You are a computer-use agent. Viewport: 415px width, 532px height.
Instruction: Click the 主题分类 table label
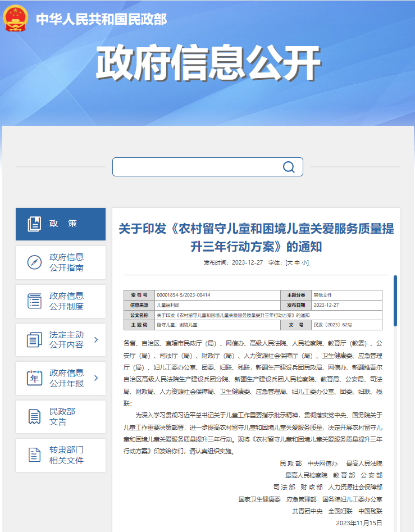296,295
